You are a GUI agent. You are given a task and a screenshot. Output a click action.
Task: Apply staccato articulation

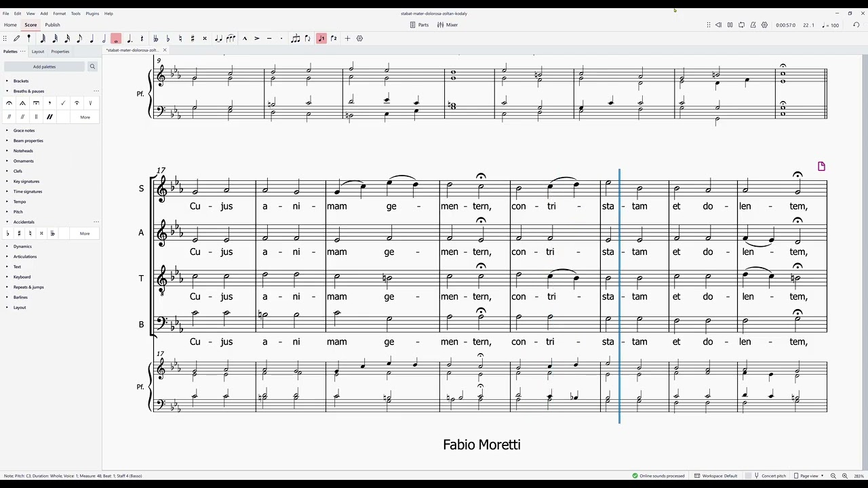[281, 39]
